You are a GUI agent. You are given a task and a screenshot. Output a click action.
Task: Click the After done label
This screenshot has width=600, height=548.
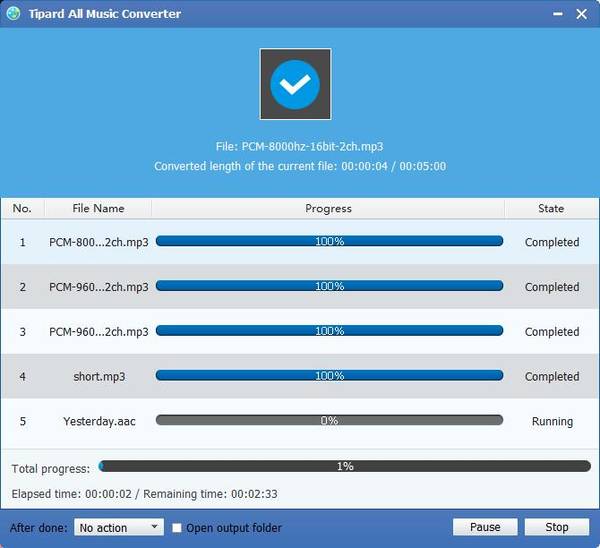click(x=39, y=528)
